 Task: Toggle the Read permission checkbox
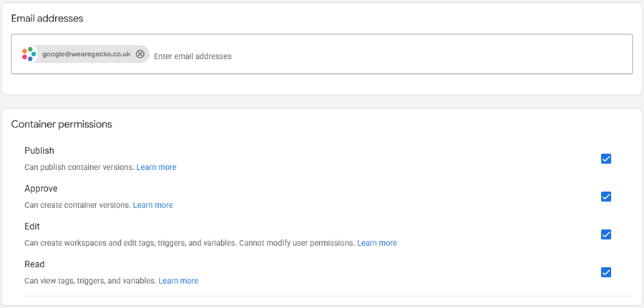point(606,272)
